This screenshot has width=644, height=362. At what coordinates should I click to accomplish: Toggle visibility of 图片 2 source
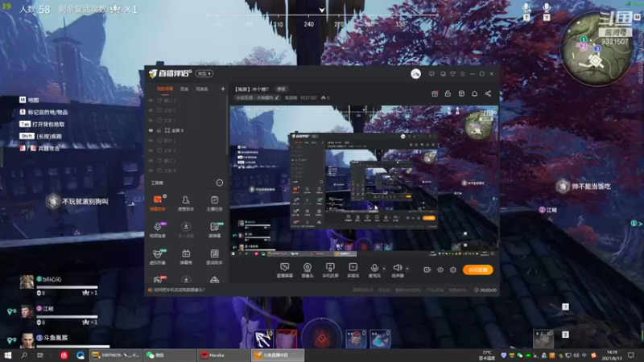point(151,140)
